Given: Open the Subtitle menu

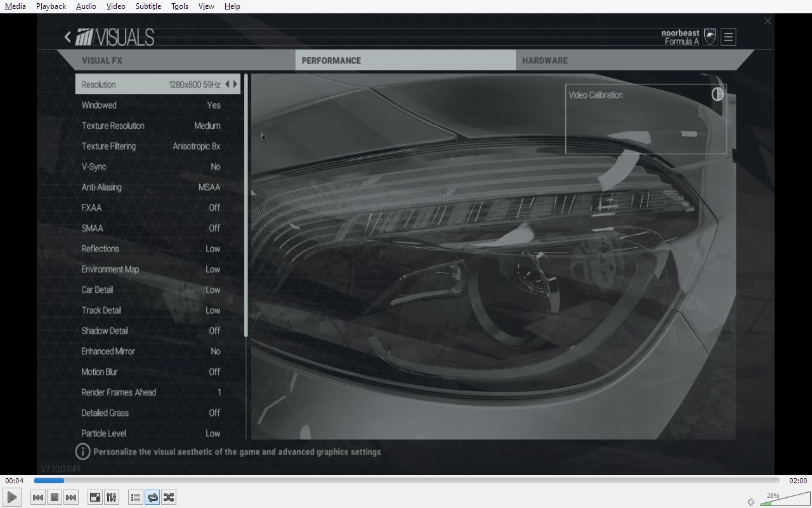Looking at the screenshot, I should pyautogui.click(x=148, y=6).
